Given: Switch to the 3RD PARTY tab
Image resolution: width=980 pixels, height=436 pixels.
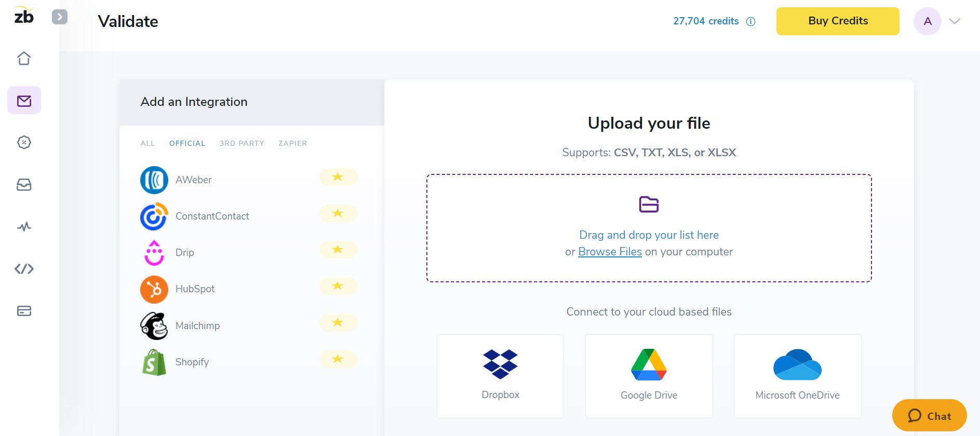Looking at the screenshot, I should [x=241, y=143].
